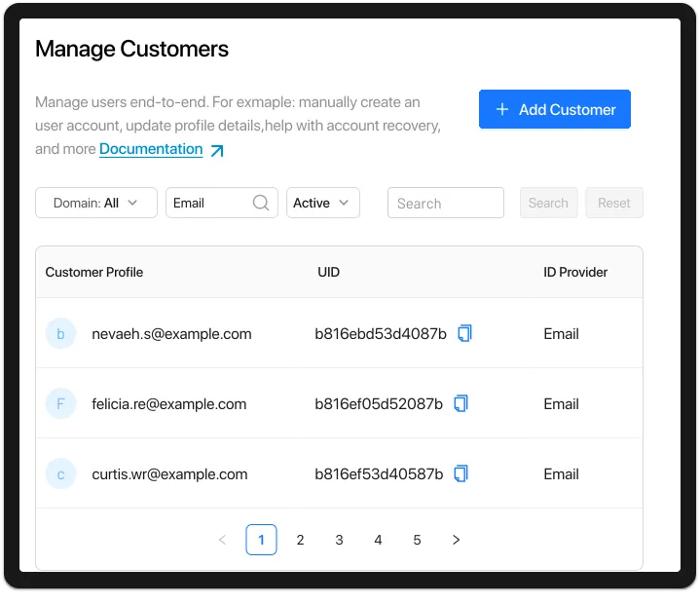Screen dimensions: 700x604
Task: Open the Documentation link
Action: [x=151, y=149]
